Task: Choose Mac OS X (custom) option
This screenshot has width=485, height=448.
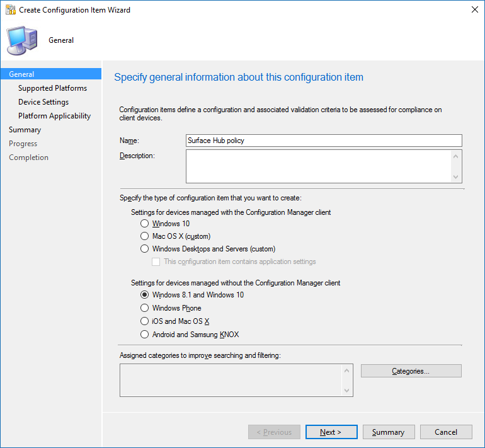Action: (145, 236)
